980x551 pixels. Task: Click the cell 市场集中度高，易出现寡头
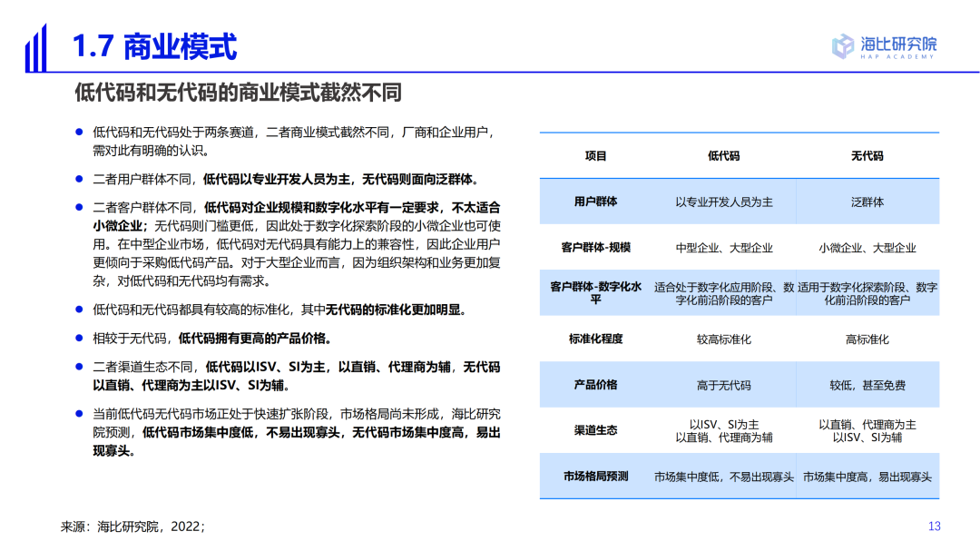click(867, 477)
